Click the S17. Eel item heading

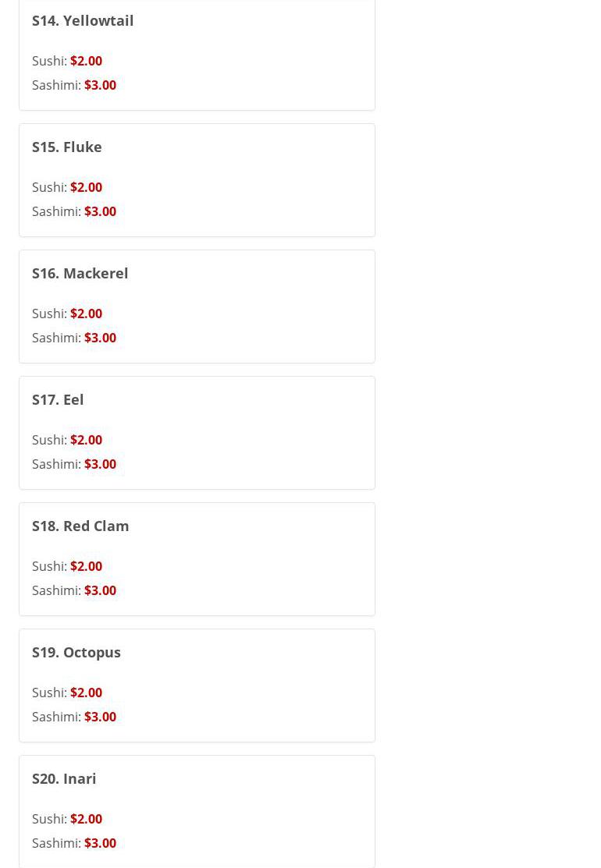[x=58, y=399]
